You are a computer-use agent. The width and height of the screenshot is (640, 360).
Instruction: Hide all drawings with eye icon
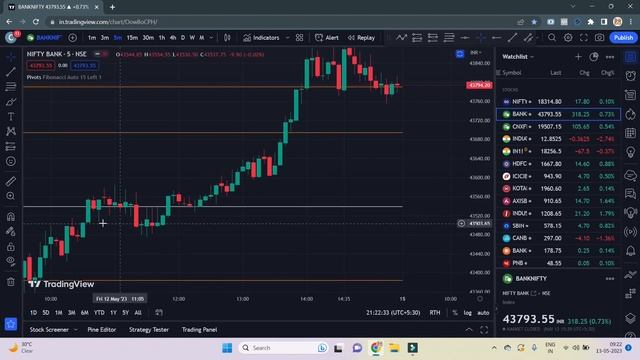11,261
